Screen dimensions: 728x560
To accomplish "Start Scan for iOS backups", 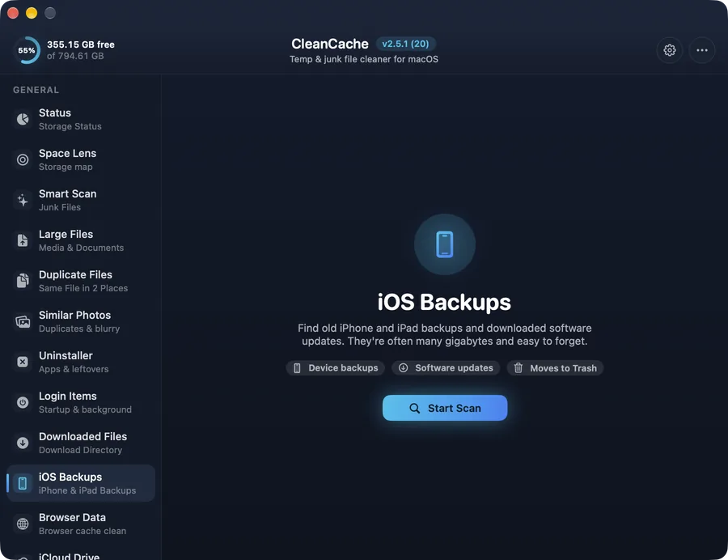I will pyautogui.click(x=445, y=408).
